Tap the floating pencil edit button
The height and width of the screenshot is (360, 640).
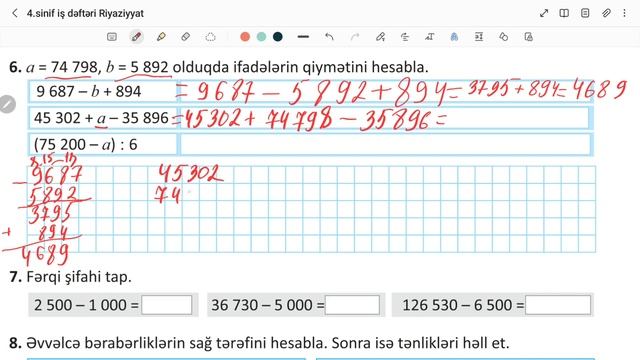(x=7, y=104)
